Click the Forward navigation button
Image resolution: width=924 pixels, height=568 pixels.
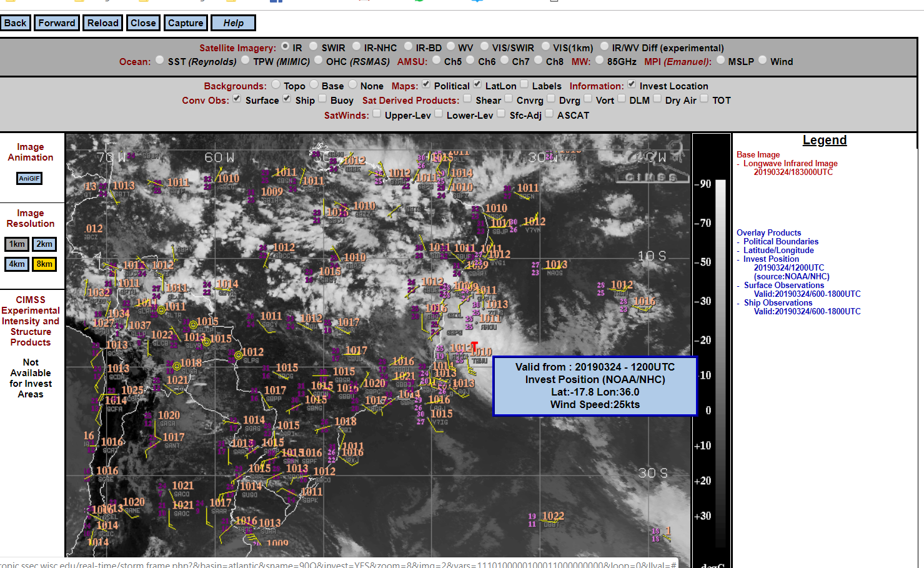pyautogui.click(x=57, y=23)
